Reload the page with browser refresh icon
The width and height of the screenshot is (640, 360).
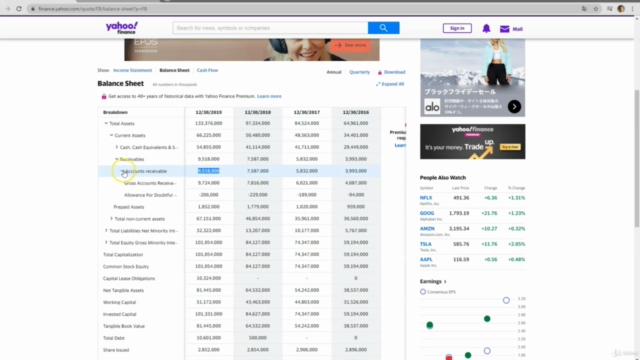point(19,9)
